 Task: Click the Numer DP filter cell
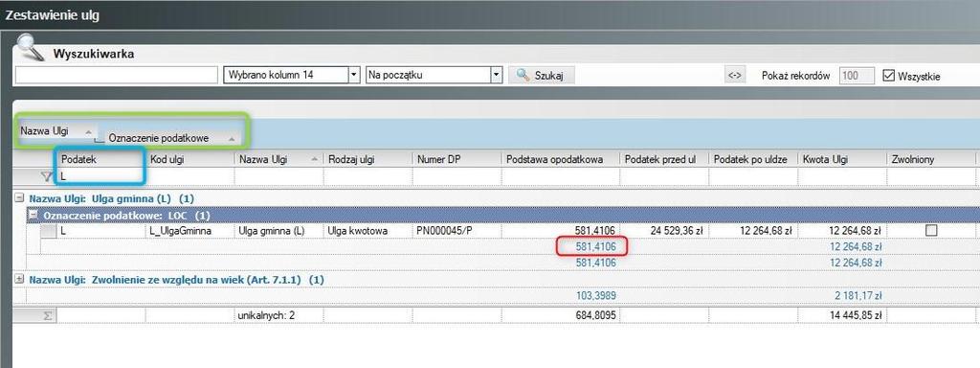coord(457,177)
